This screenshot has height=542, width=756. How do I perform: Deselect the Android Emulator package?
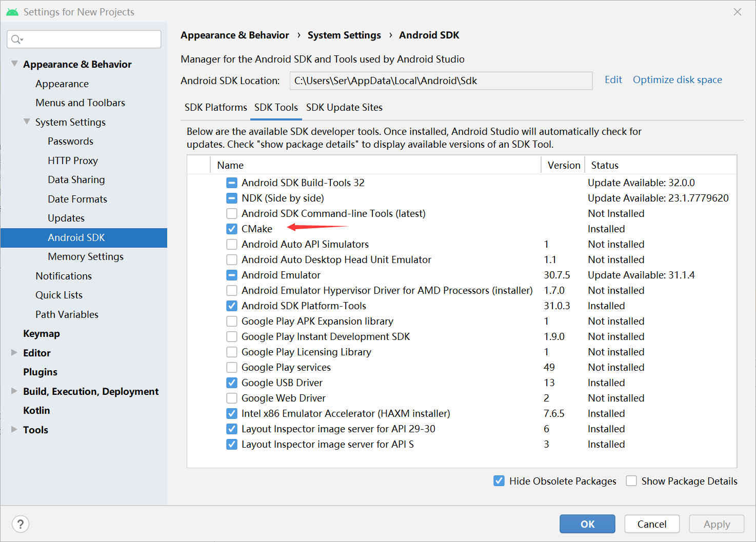[232, 275]
